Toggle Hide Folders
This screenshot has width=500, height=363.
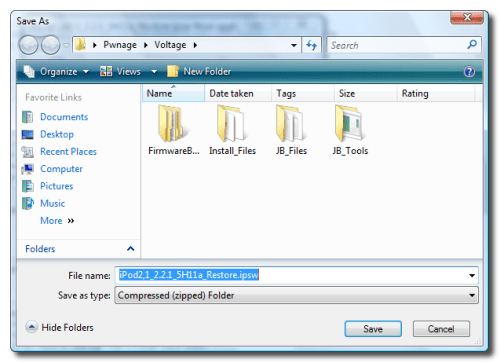pos(59,327)
